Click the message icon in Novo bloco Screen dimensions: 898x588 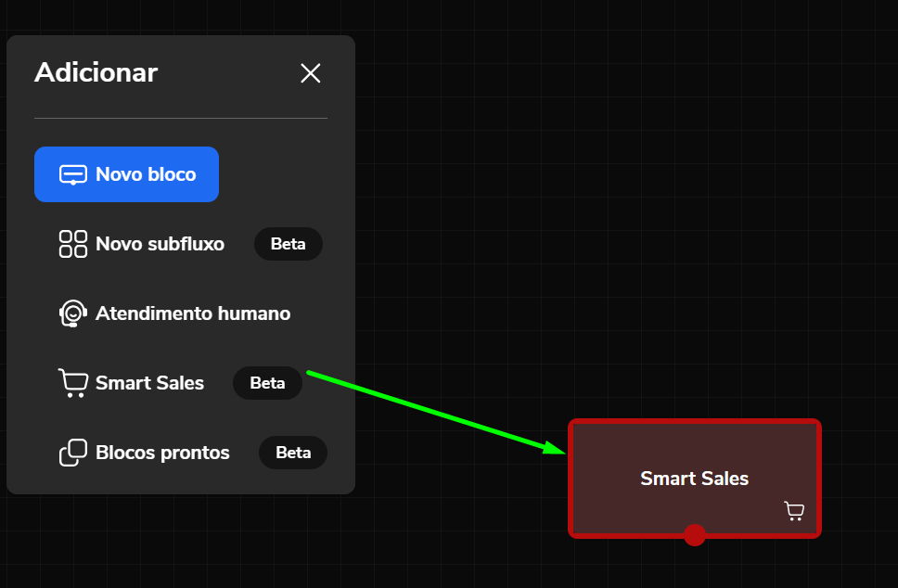pos(73,174)
